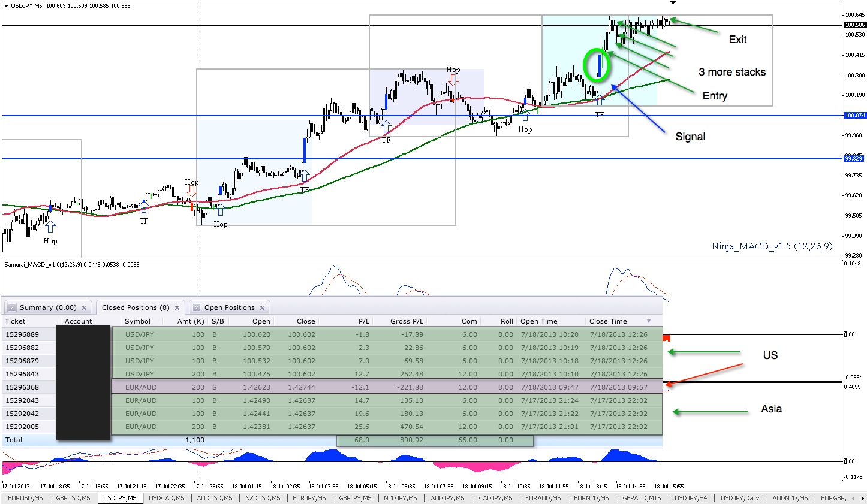Click the 100.645 price scale label
This screenshot has height=504, width=867.
pos(855,14)
